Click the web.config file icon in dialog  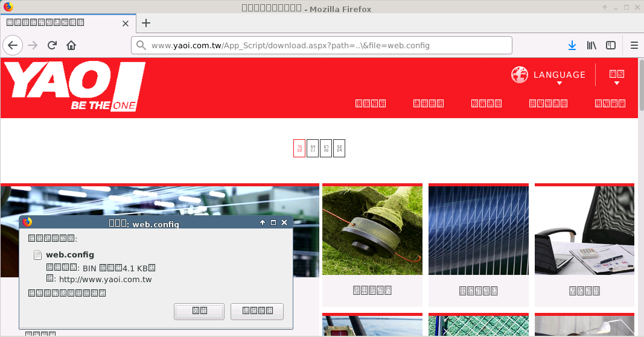[x=37, y=255]
